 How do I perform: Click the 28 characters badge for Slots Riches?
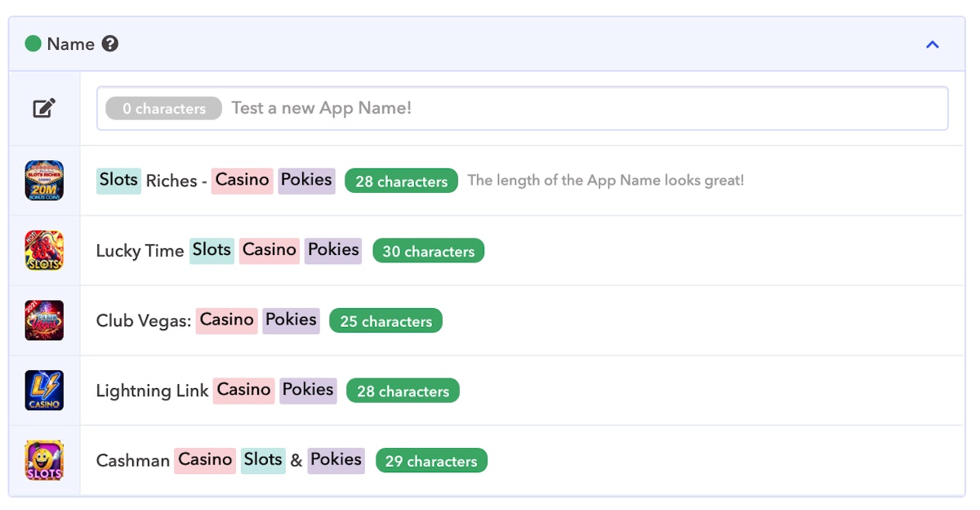coord(401,181)
